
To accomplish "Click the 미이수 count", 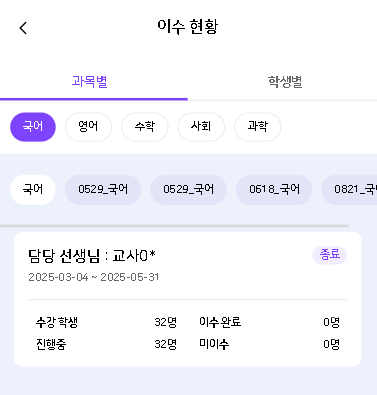I will pyautogui.click(x=332, y=344).
